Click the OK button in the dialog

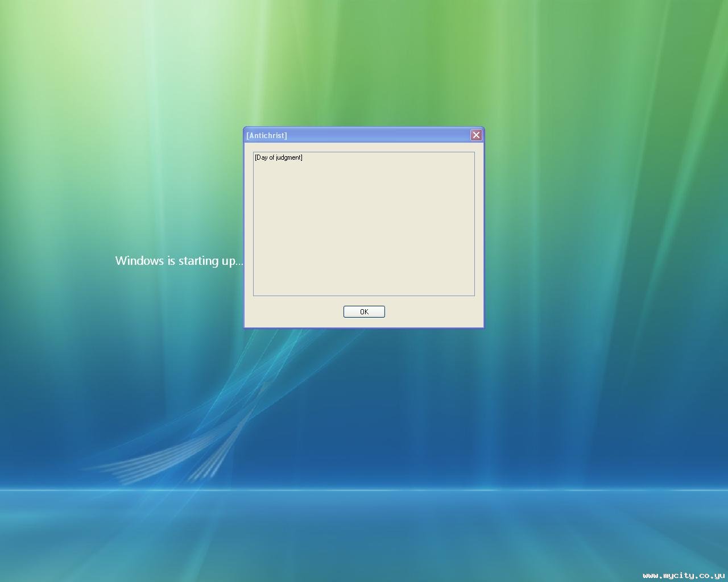[364, 311]
